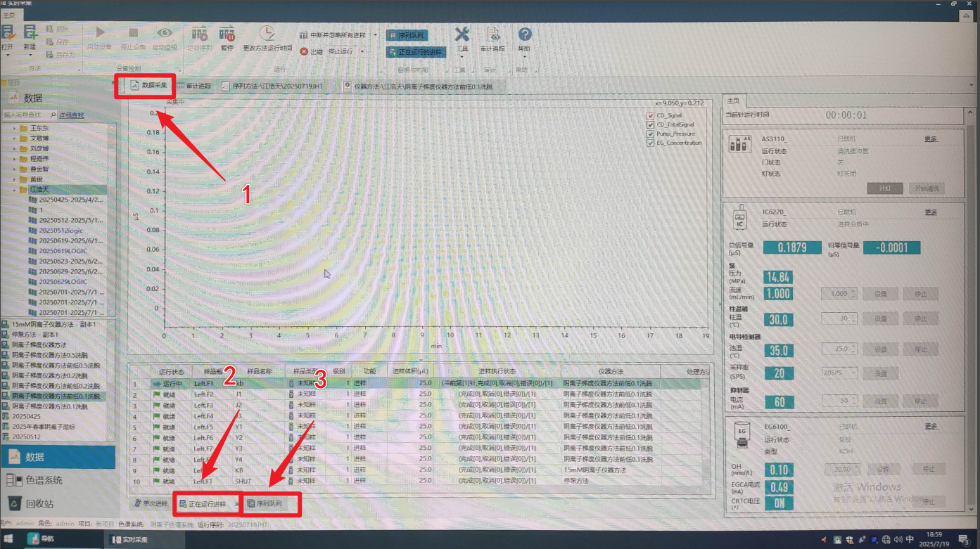Click the 开灯 button for AS3110
This screenshot has height=549, width=980.
884,188
